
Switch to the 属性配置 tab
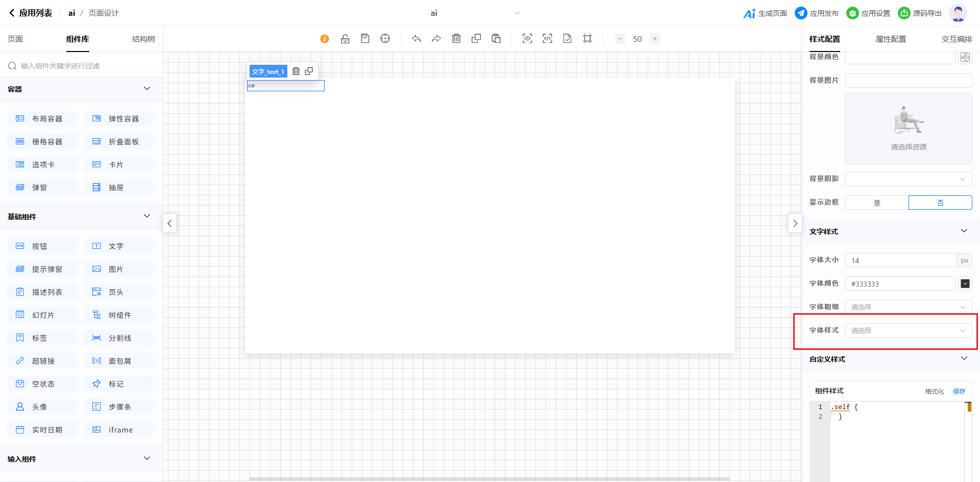coord(891,39)
